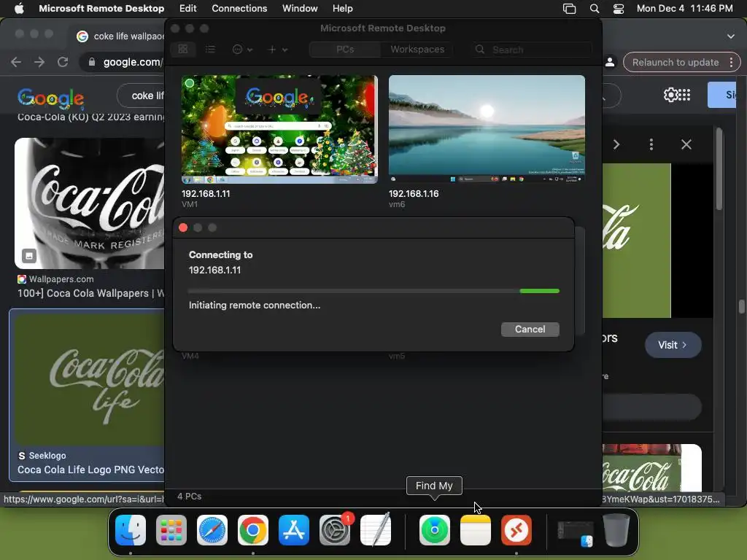This screenshot has height=560, width=747.
Task: Open Control Center in menu bar
Action: [619, 9]
